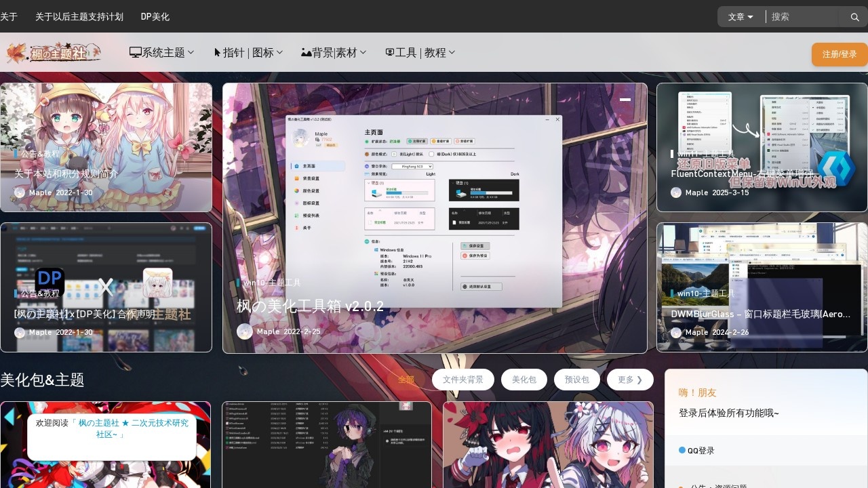The image size is (868, 488).
Task: Click 公告&教程 tag on 关于本站 card
Action: pyautogui.click(x=40, y=154)
